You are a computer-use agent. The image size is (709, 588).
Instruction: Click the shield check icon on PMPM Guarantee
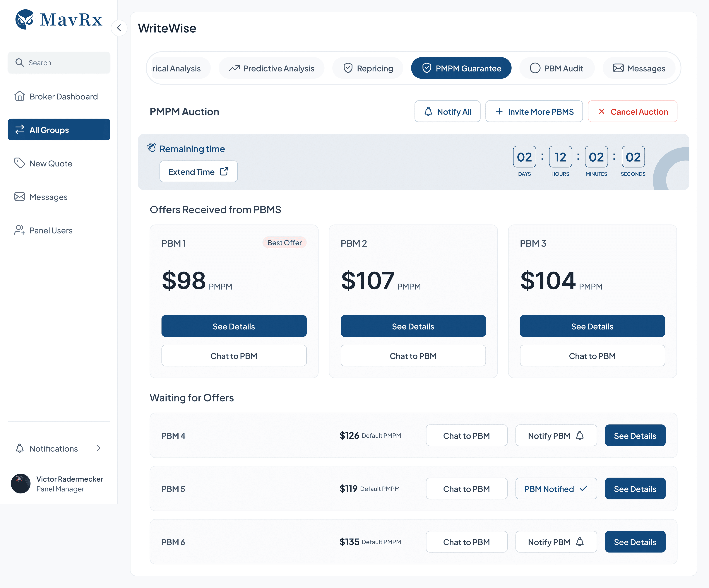pos(427,68)
